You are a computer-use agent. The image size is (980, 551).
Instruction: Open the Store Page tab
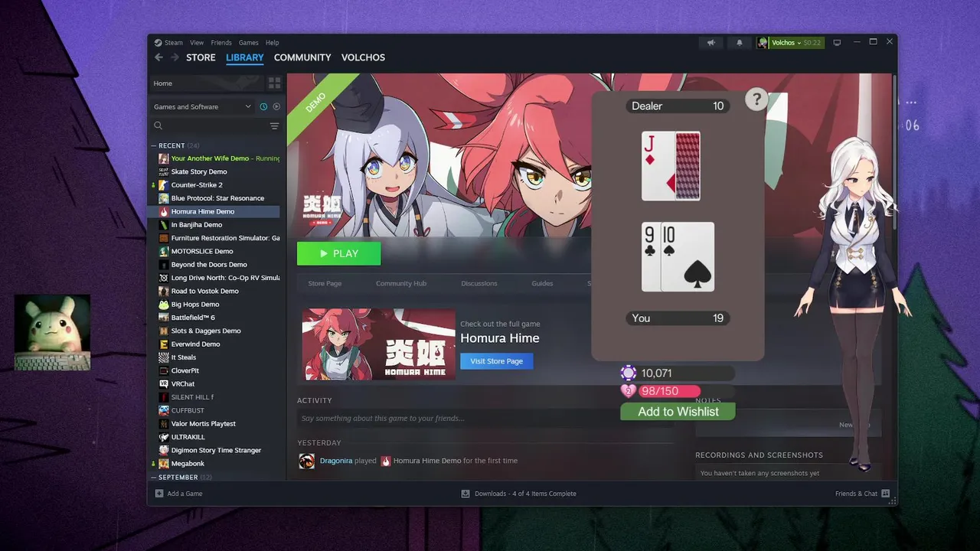pos(325,283)
